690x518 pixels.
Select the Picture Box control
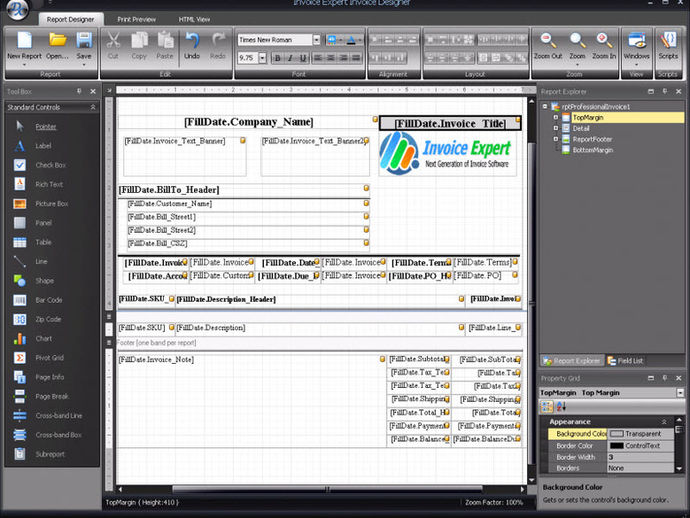coord(51,204)
